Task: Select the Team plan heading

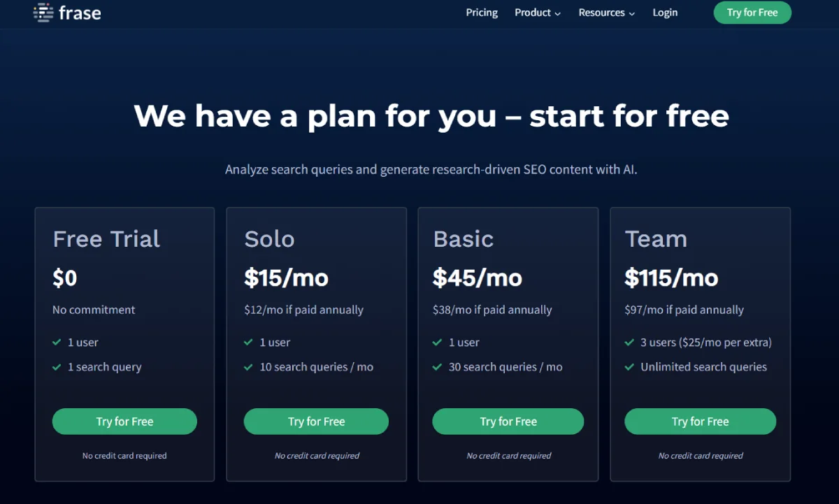Action: pyautogui.click(x=656, y=239)
